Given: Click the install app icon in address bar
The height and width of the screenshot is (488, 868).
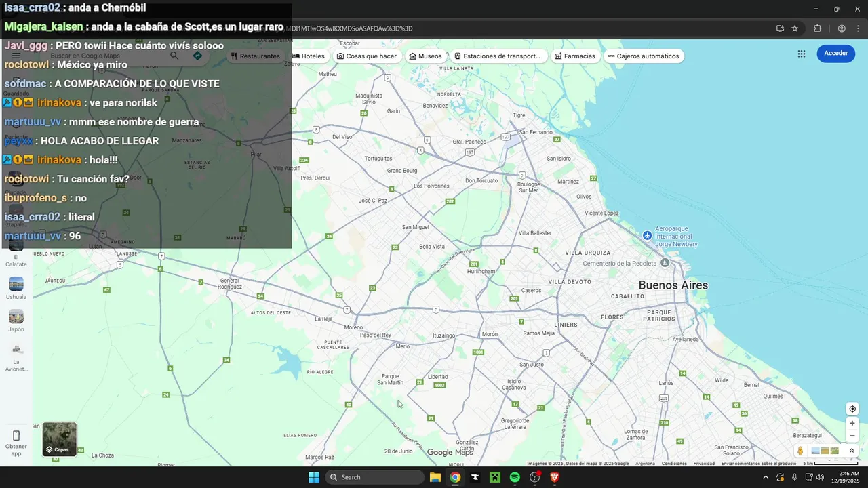Looking at the screenshot, I should 780,28.
